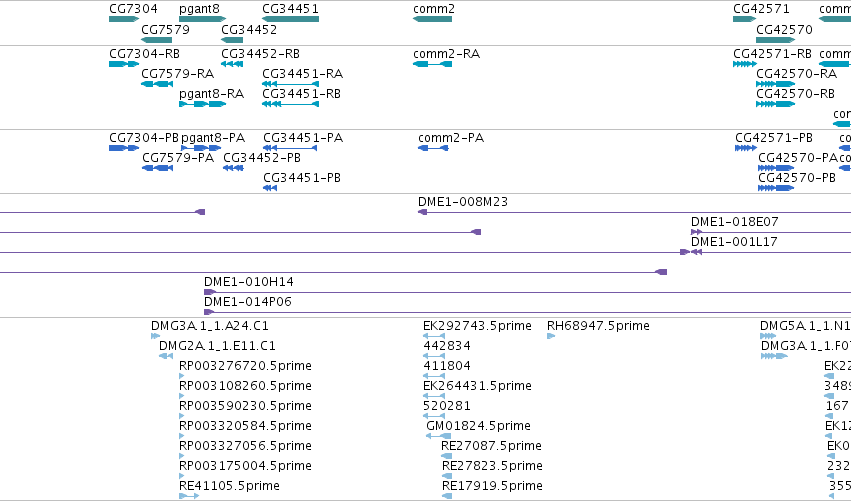Open the CG34451 gene feature
The width and height of the screenshot is (851, 501).
[290, 19]
